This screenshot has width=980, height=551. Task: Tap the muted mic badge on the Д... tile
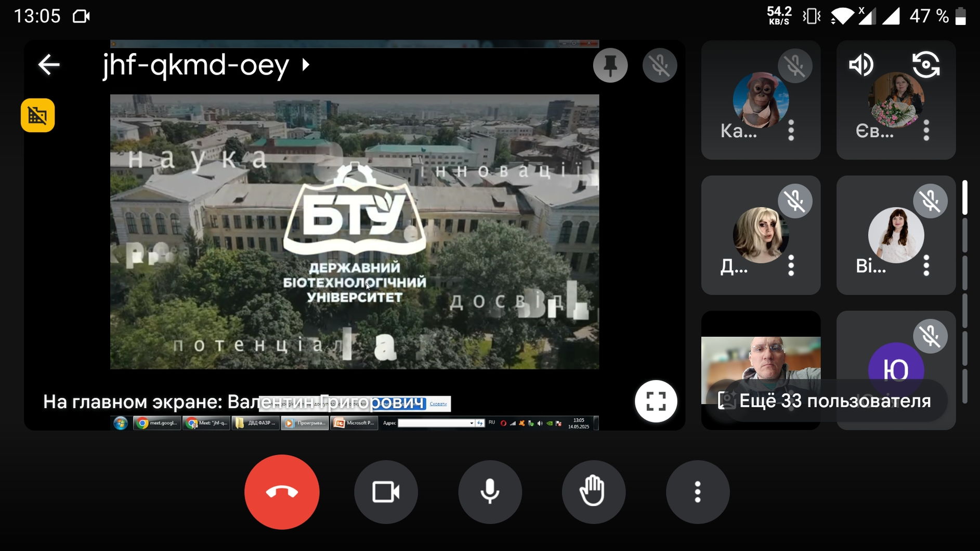795,201
